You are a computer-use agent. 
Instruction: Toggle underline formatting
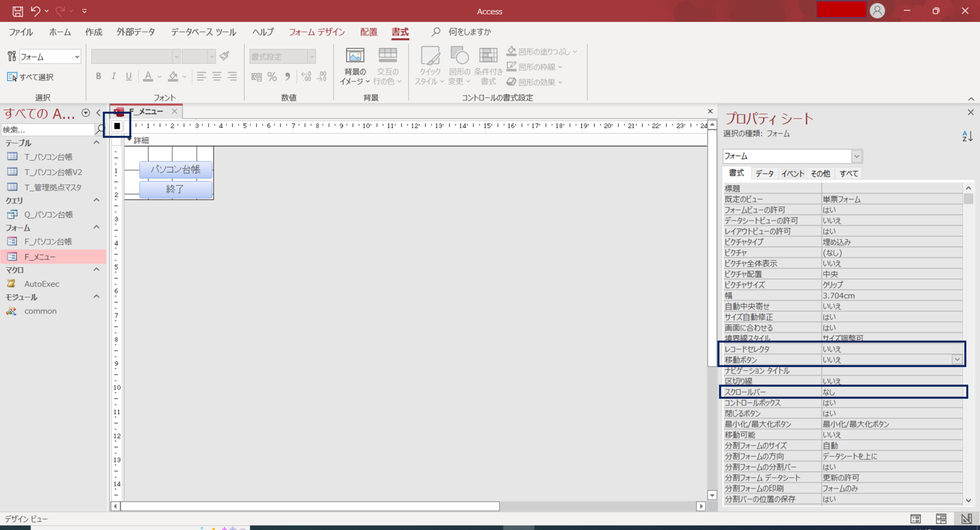[129, 77]
